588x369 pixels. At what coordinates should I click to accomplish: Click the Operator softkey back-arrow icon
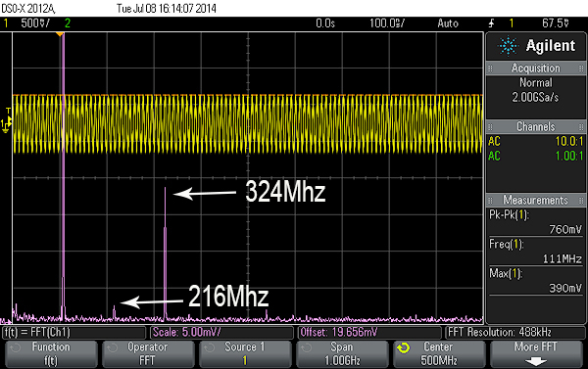(x=112, y=348)
